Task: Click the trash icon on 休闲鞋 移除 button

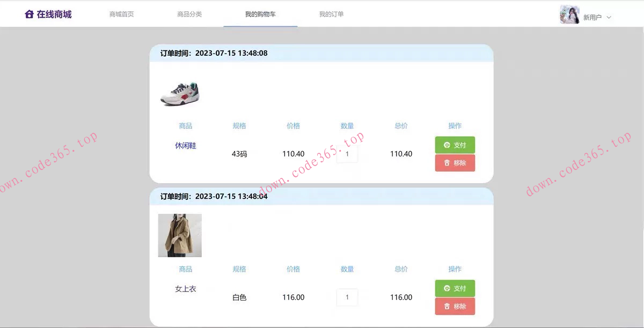Action: [x=446, y=162]
